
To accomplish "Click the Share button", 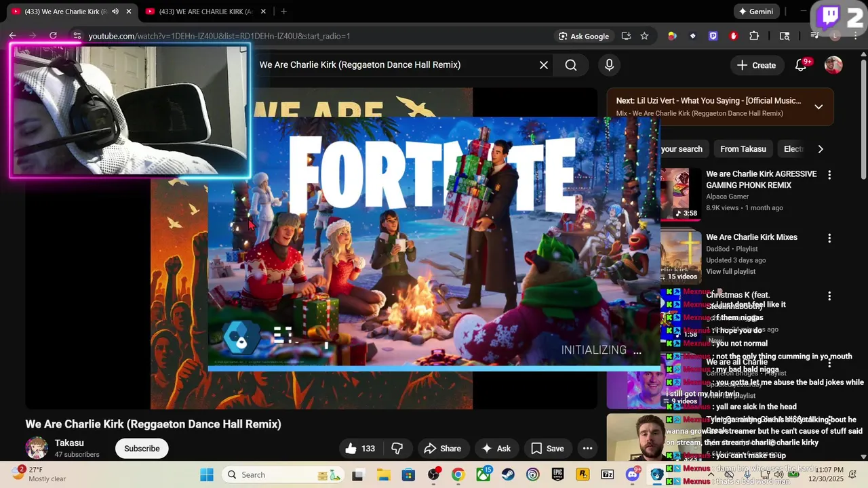I will point(442,448).
